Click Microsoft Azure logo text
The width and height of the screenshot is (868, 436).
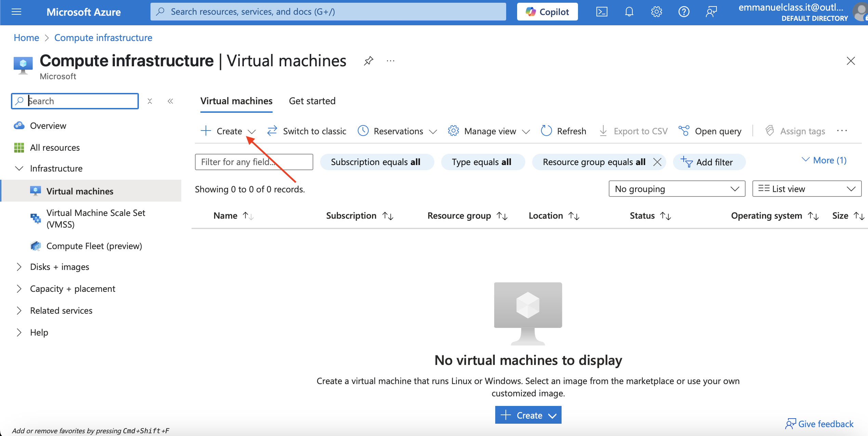(x=83, y=12)
